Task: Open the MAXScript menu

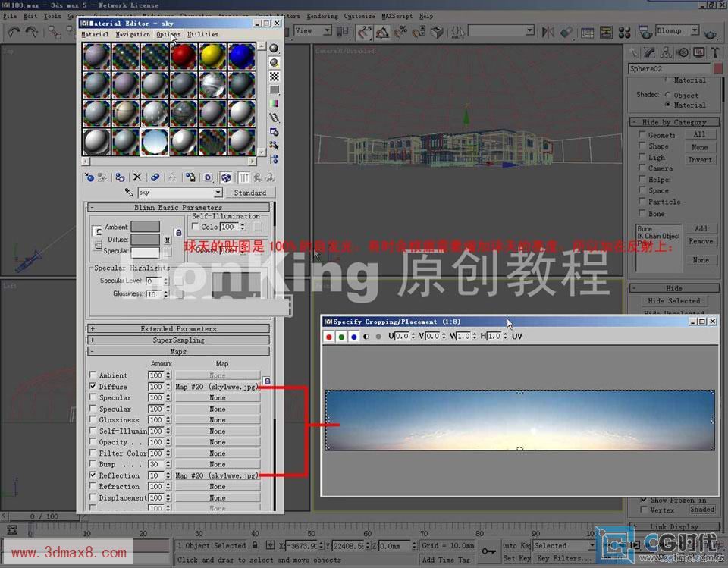Action: (x=397, y=16)
